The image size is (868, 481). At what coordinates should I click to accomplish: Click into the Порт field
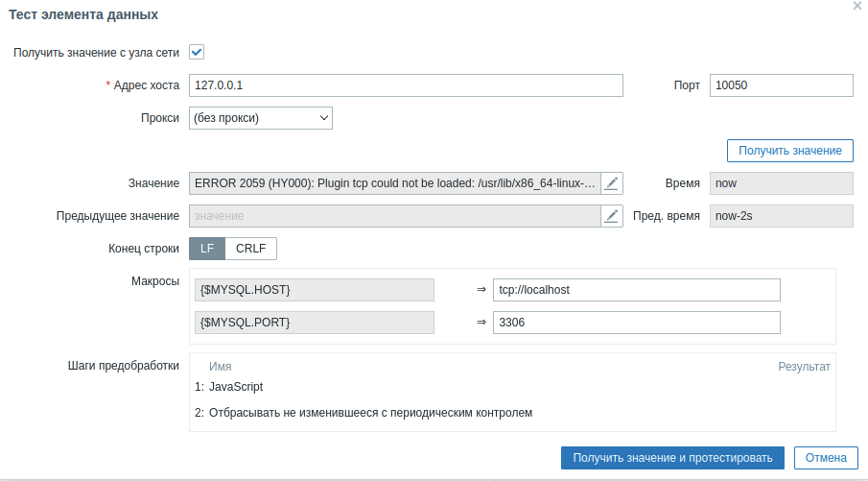tap(781, 85)
